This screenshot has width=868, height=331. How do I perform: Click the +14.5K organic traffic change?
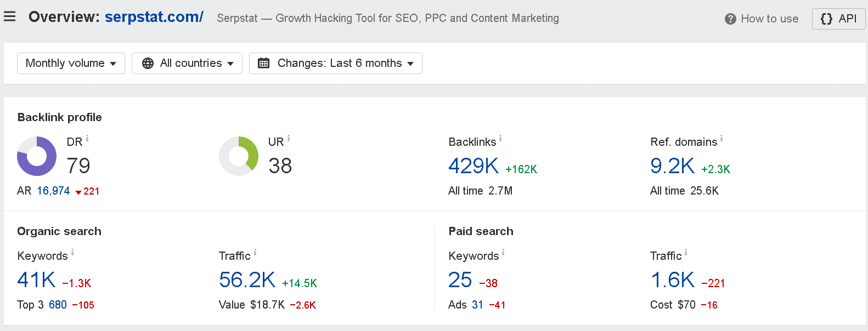[300, 283]
